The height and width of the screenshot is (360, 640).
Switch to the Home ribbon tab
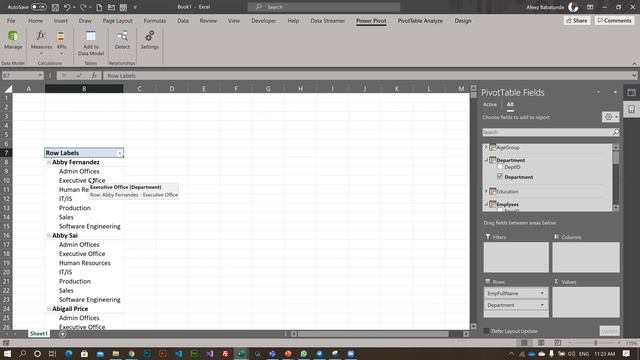click(35, 20)
